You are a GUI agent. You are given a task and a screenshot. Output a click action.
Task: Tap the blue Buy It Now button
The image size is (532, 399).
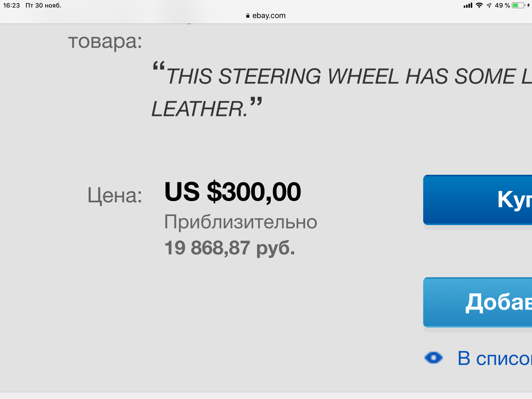[x=478, y=199]
